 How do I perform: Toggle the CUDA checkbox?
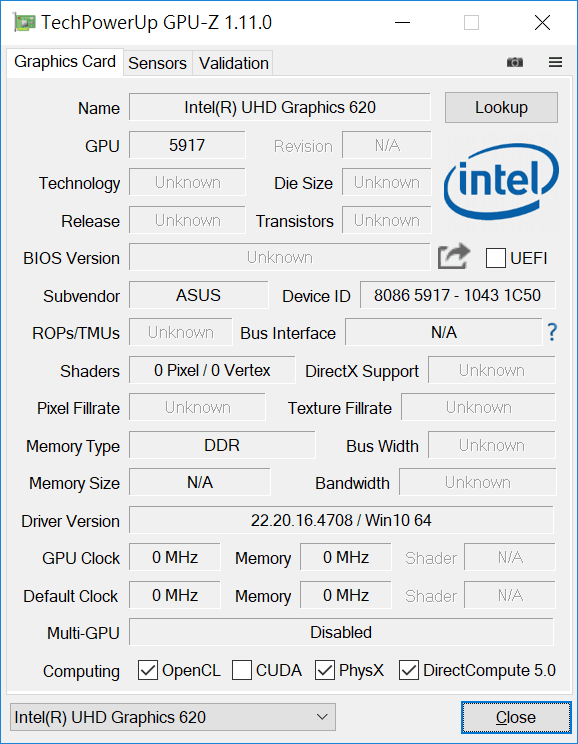click(242, 670)
